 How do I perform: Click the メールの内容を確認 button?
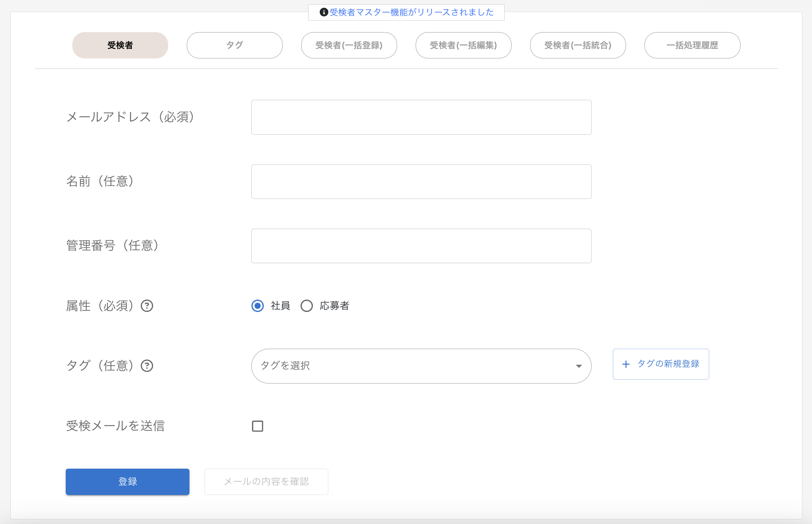[266, 481]
